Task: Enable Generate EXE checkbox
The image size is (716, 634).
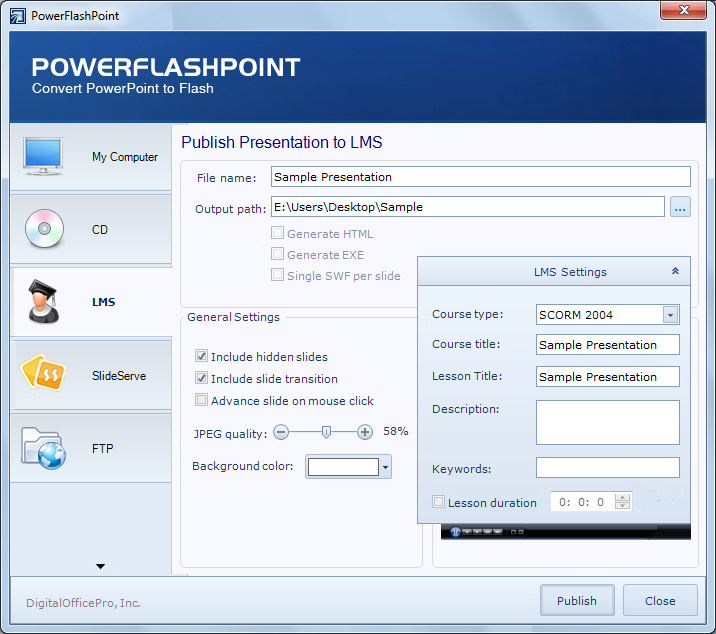Action: [277, 254]
